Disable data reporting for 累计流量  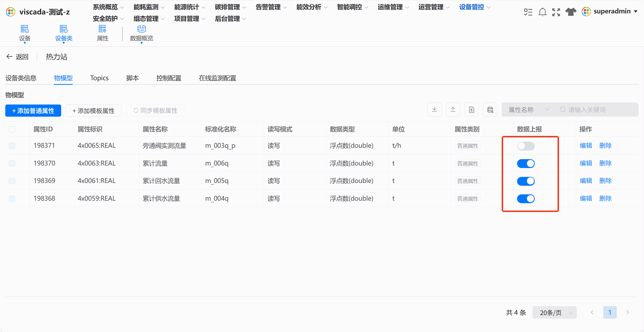(526, 163)
